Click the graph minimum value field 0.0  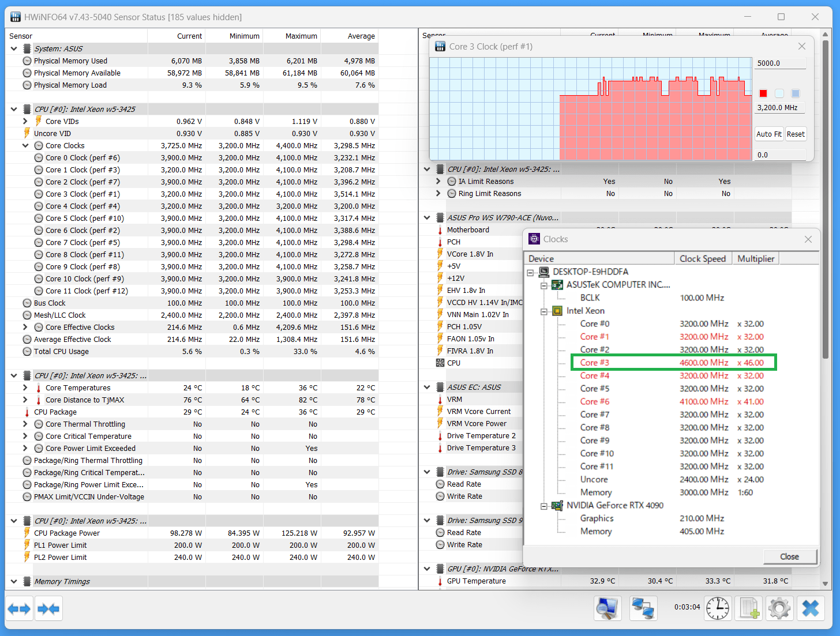[780, 155]
